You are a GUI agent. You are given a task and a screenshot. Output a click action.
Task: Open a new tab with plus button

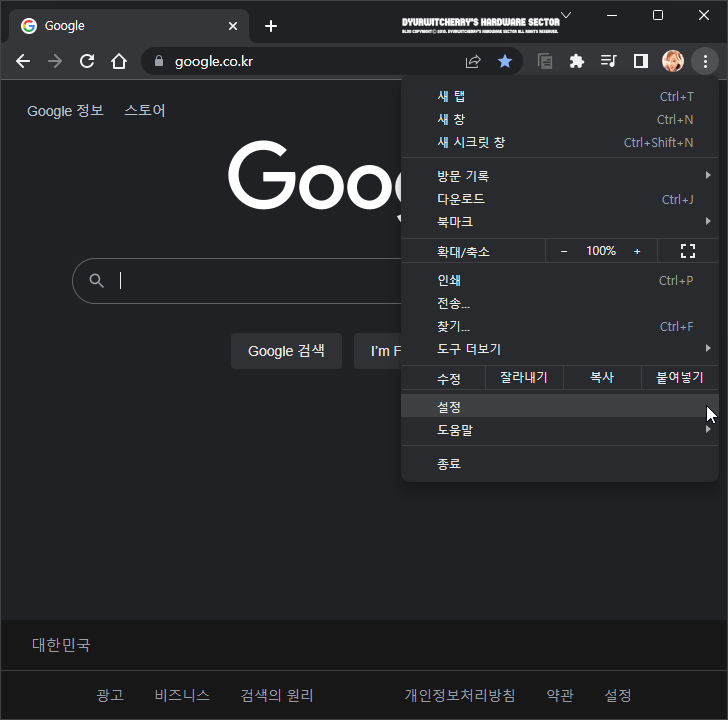(271, 26)
